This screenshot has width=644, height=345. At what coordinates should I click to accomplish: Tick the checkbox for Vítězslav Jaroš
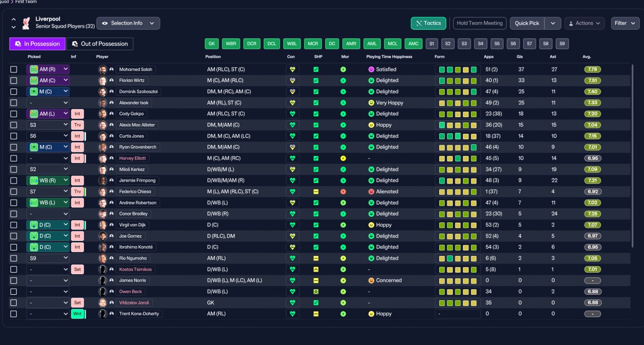[x=14, y=303]
